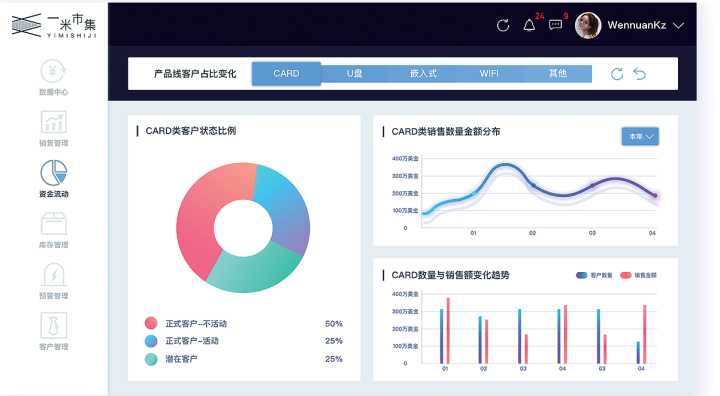Viewport: 720px width, 396px height.
Task: Click CARD类销售数量金额分布 panel title
Action: [445, 132]
